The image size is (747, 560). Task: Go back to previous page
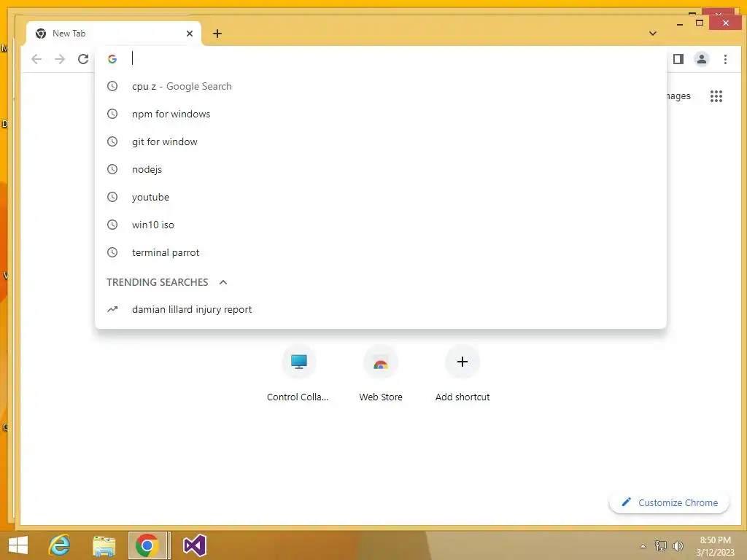click(x=36, y=59)
